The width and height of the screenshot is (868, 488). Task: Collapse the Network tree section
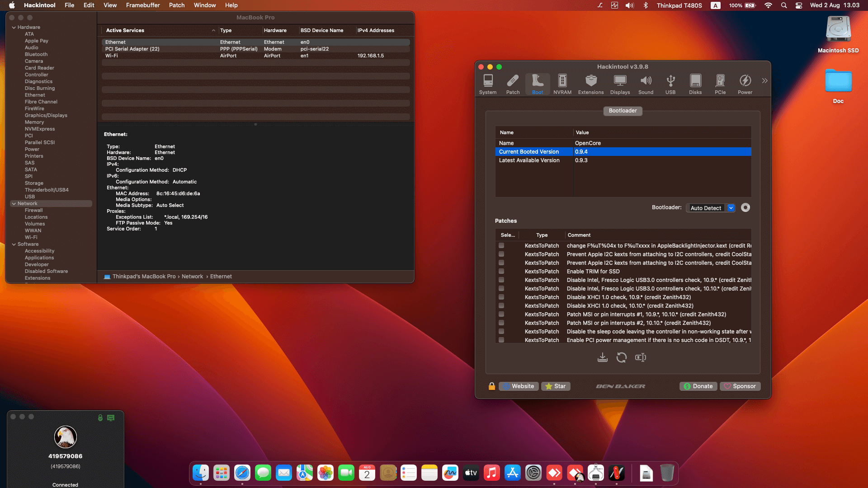pos(14,204)
